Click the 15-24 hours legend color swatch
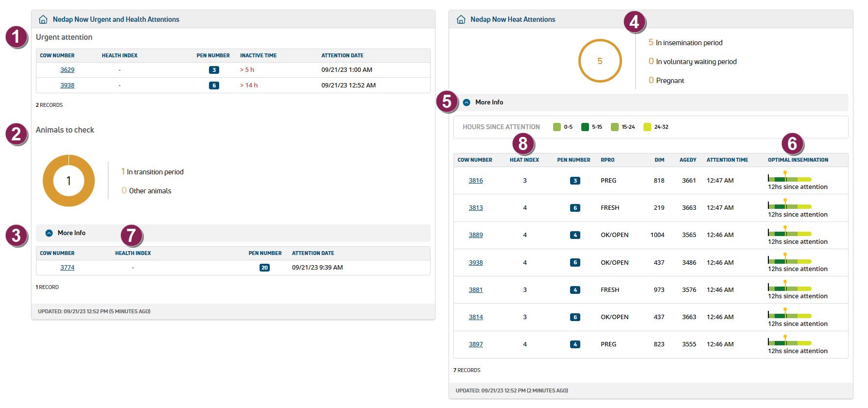 pos(615,127)
